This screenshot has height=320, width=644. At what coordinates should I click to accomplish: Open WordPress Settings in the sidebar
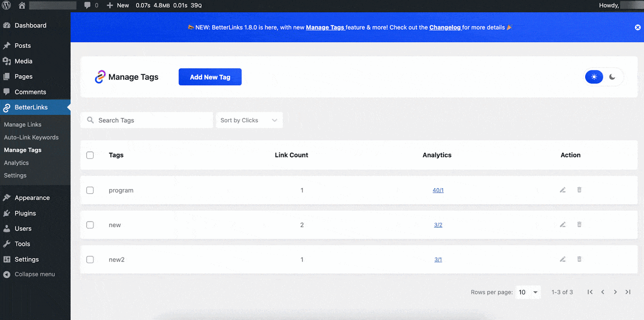35,259
